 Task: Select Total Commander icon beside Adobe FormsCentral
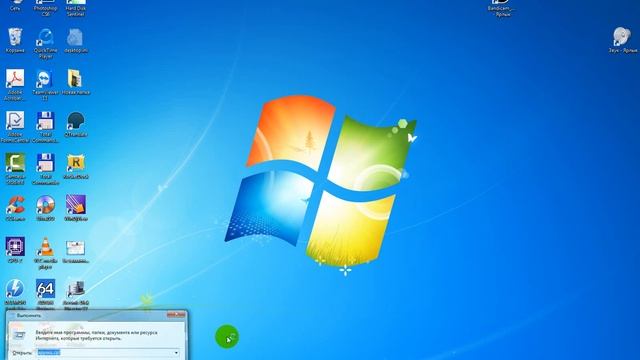pyautogui.click(x=45, y=127)
